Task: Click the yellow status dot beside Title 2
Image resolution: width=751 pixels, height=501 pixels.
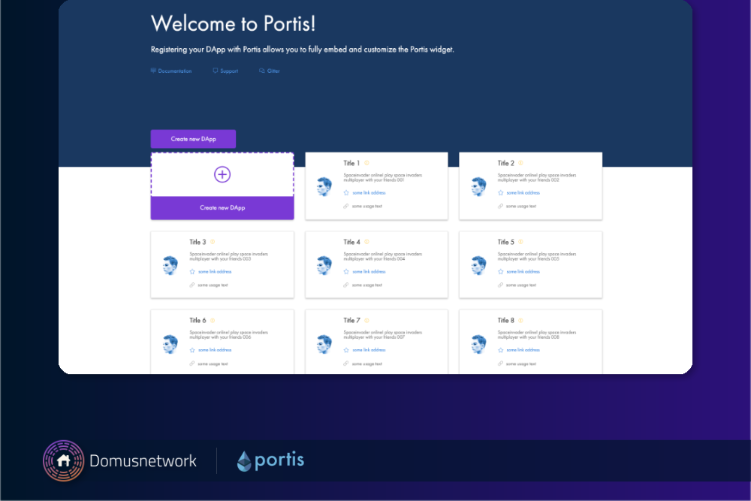Action: coord(521,163)
